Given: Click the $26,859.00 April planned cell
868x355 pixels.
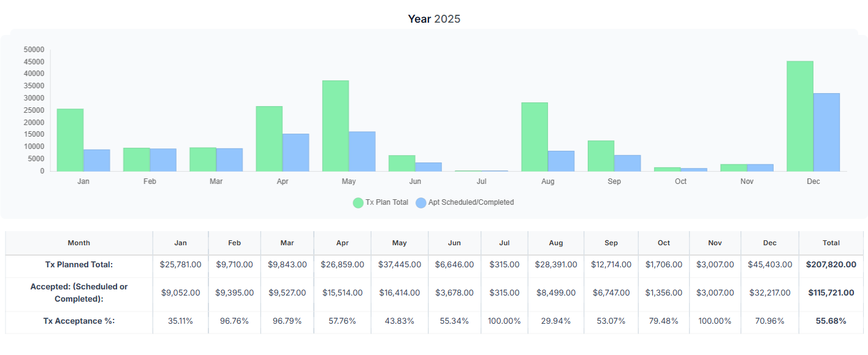Looking at the screenshot, I should (x=342, y=265).
